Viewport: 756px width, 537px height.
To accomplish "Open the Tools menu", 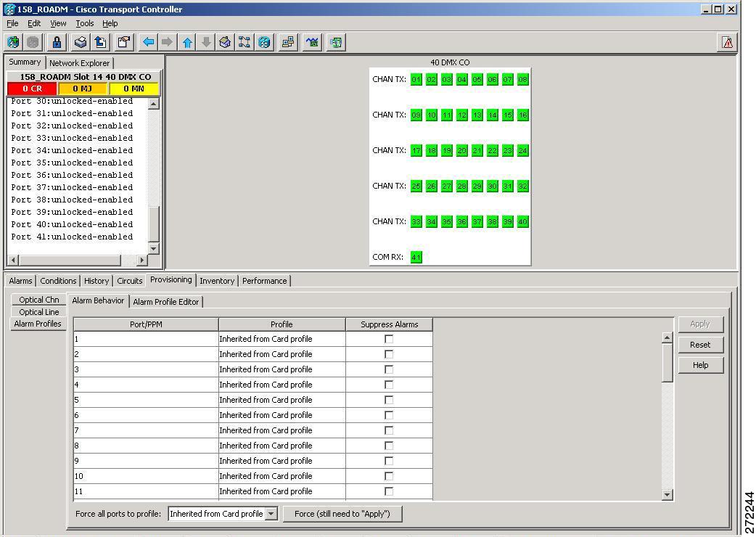I will tap(84, 23).
